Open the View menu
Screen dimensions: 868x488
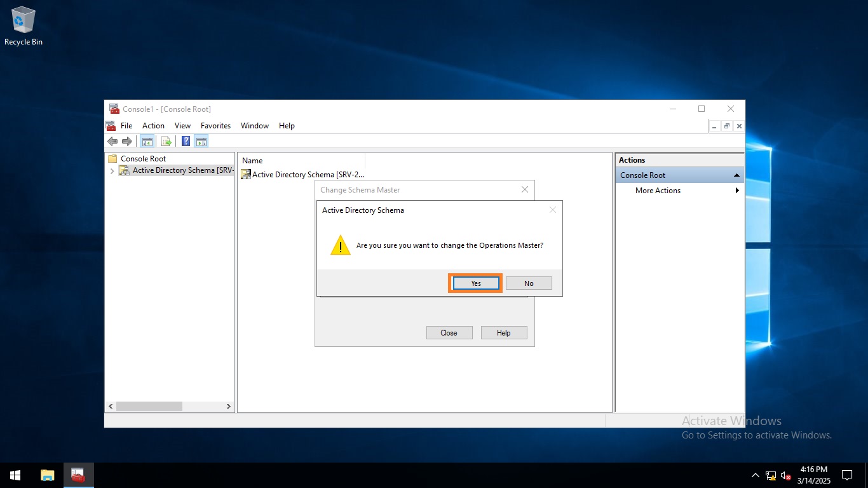[x=182, y=126]
